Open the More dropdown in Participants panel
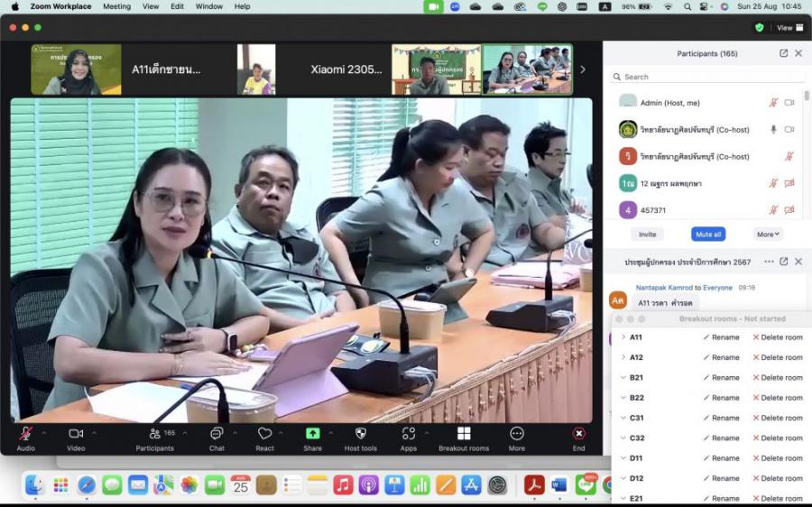The width and height of the screenshot is (812, 507). pos(767,234)
